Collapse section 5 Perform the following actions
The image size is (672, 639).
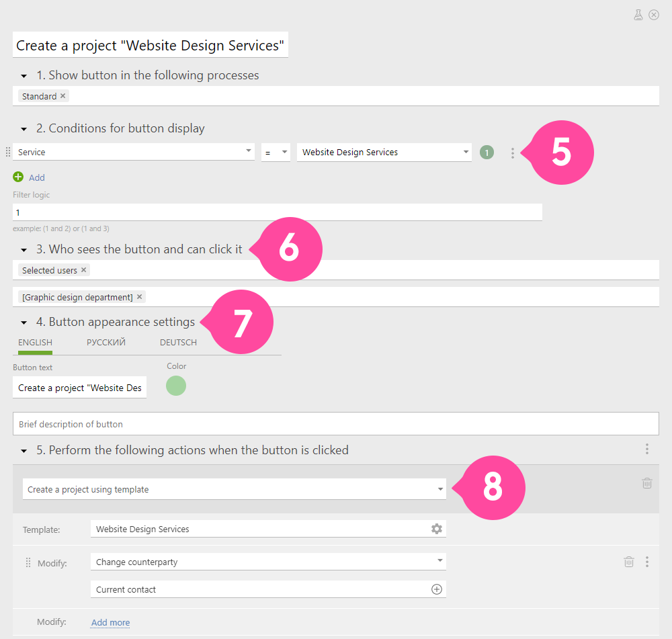tap(24, 451)
